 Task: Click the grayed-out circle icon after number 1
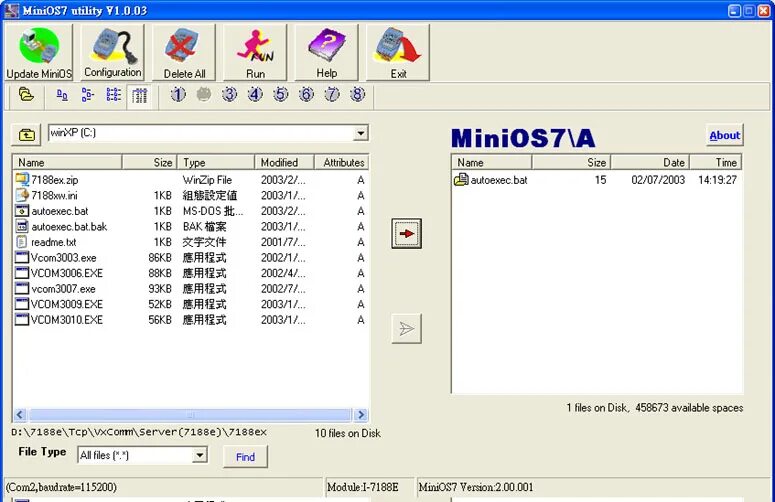click(204, 94)
